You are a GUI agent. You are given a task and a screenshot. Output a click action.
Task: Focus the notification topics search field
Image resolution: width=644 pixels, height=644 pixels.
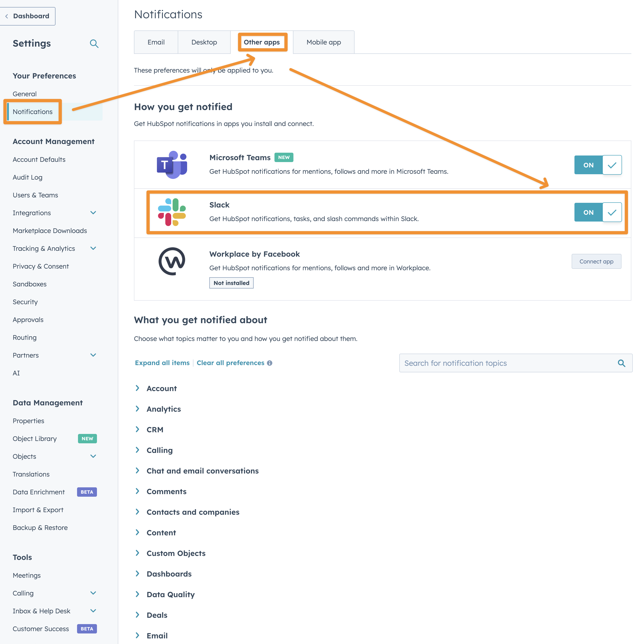tap(507, 363)
